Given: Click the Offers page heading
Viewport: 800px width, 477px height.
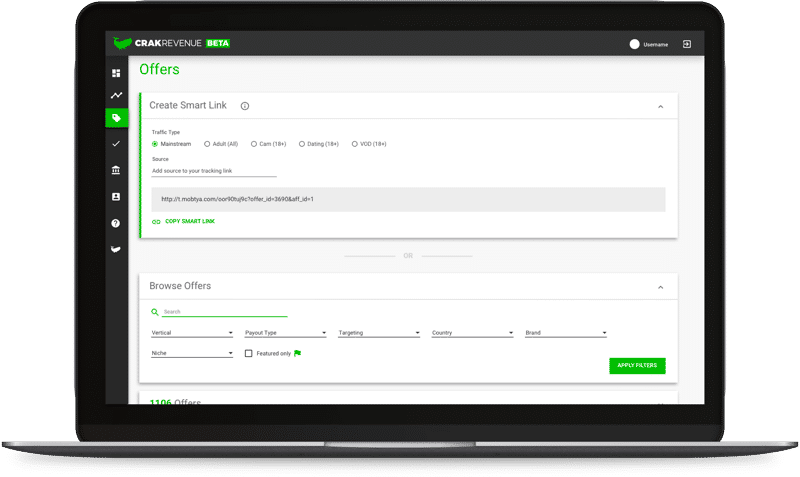Looking at the screenshot, I should pos(159,69).
